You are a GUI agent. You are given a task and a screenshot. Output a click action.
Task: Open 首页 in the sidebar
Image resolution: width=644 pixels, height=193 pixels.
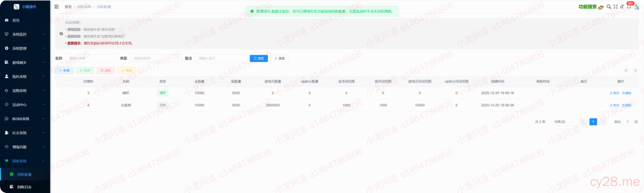[25, 20]
